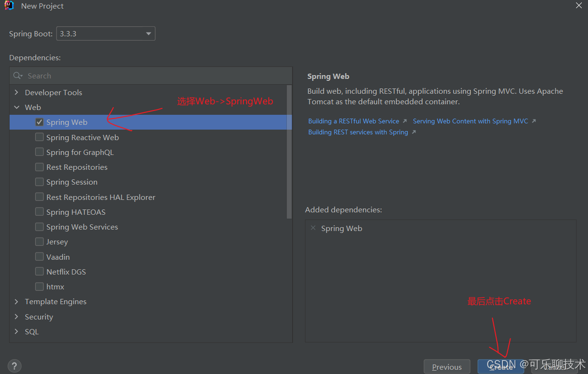The height and width of the screenshot is (374, 588).
Task: Select the Developer Tools tree label
Action: pyautogui.click(x=54, y=92)
